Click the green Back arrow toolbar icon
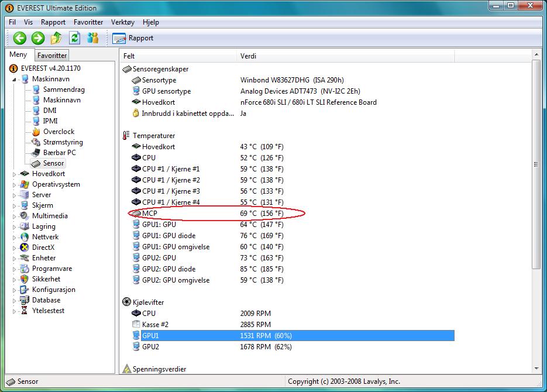Image resolution: width=547 pixels, height=392 pixels. [x=19, y=38]
